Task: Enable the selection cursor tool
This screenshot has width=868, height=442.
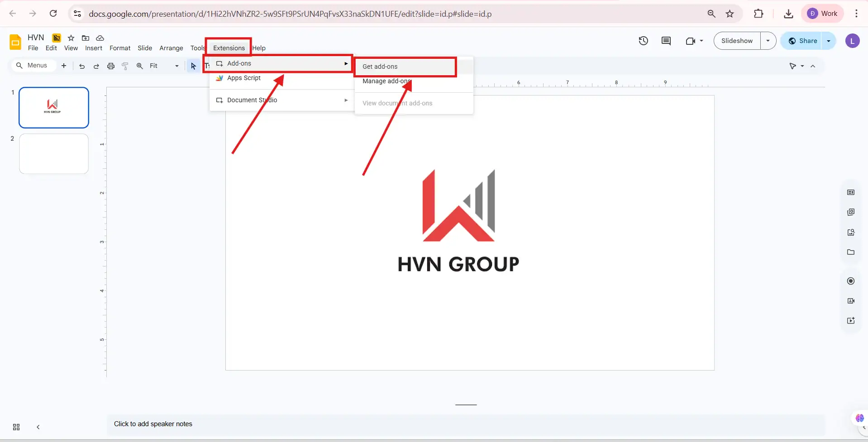Action: tap(193, 66)
